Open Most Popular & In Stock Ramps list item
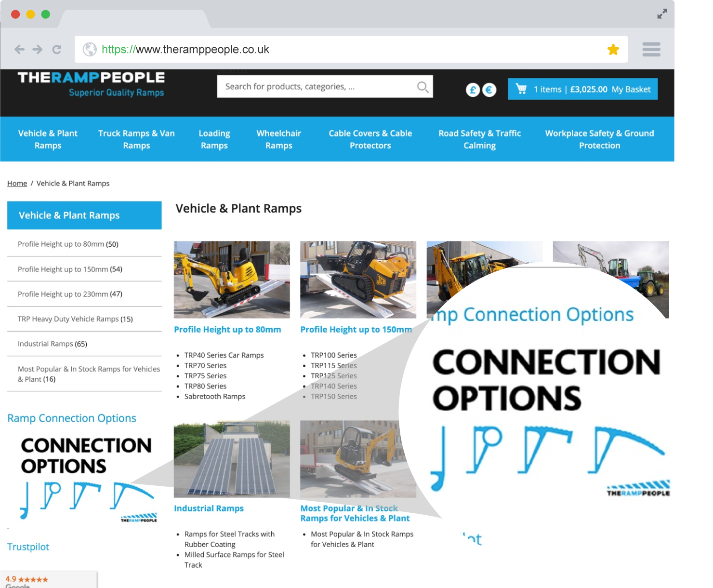This screenshot has height=588, width=713. pos(362,539)
